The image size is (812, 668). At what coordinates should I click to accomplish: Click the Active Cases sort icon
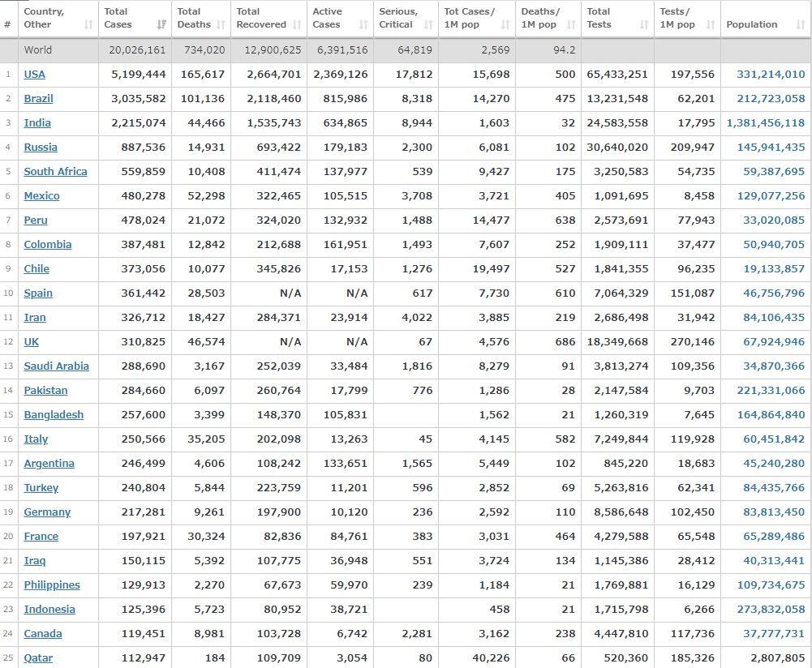363,25
